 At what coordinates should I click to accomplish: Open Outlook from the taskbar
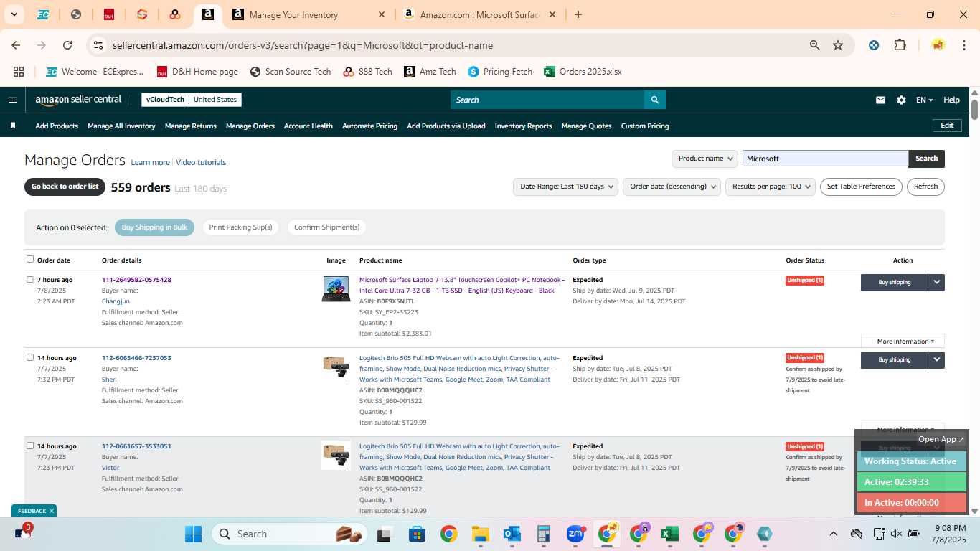(x=512, y=534)
